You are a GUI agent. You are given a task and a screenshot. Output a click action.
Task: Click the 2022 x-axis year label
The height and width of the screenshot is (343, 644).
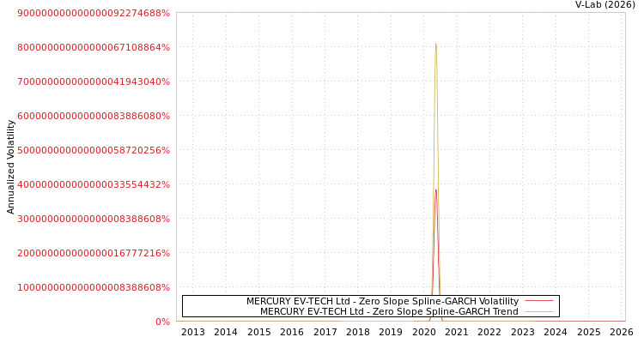click(489, 332)
